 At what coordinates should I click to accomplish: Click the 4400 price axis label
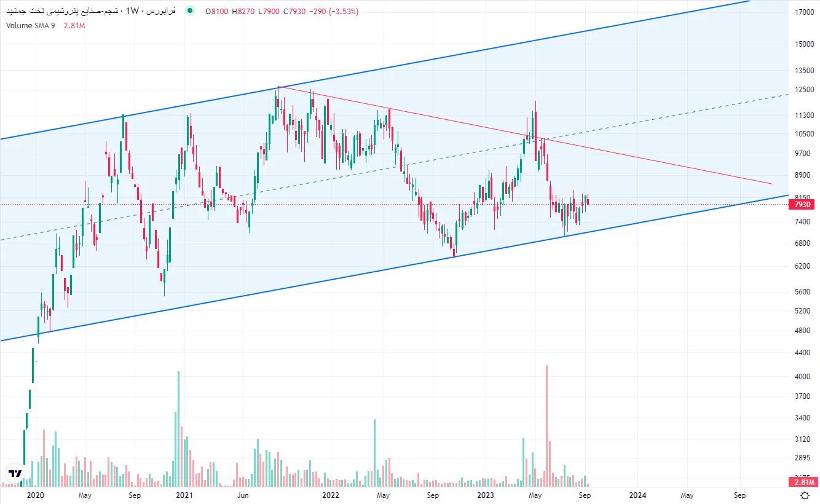click(x=804, y=353)
